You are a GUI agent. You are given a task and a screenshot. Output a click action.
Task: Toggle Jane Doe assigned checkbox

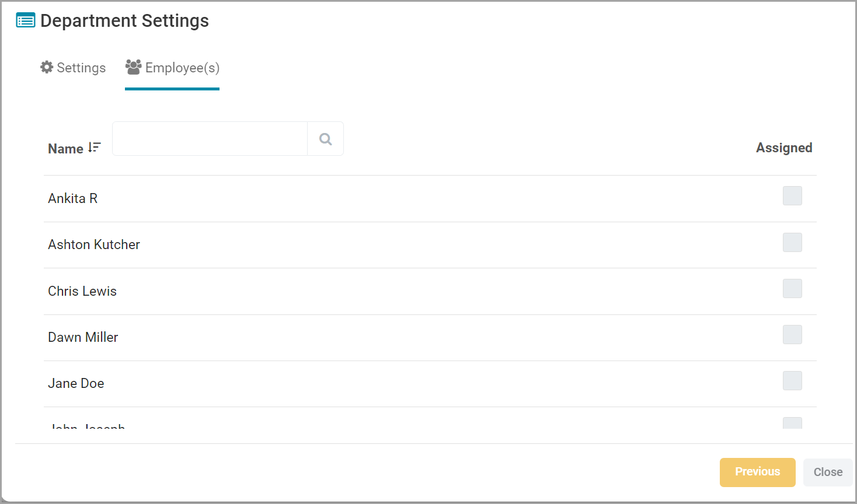pos(792,380)
